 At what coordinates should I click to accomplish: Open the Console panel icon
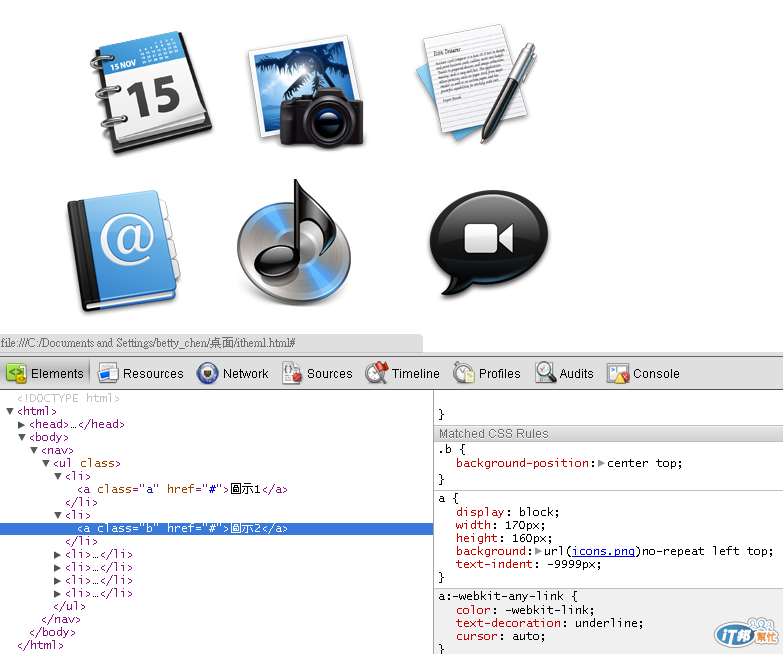[618, 373]
